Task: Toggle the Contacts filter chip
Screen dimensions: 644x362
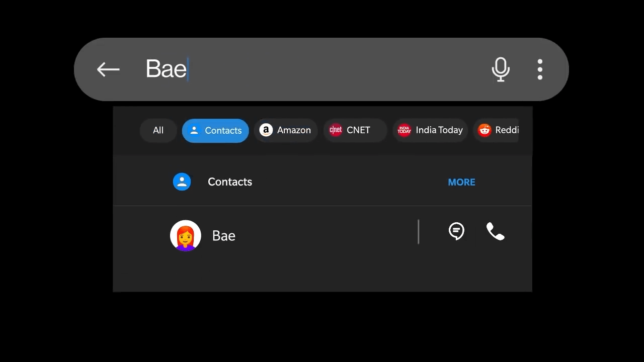Action: click(215, 130)
